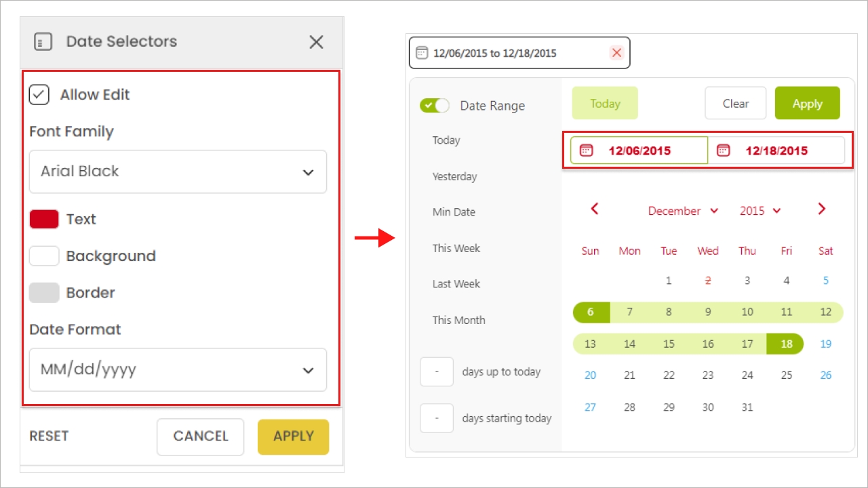The width and height of the screenshot is (868, 488).
Task: Choose the Last Week preset
Action: coord(456,284)
